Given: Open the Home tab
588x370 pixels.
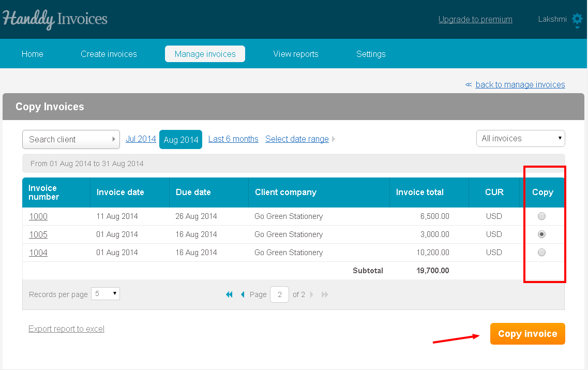Looking at the screenshot, I should [32, 54].
